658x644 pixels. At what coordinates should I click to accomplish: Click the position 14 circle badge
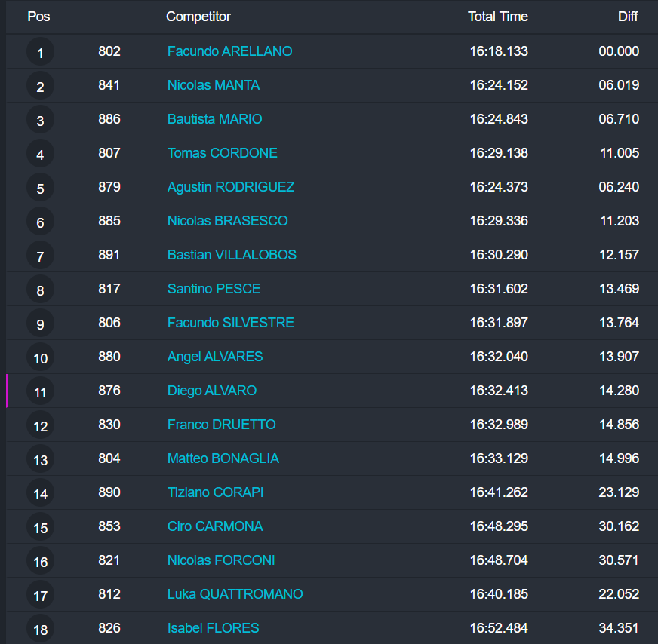(40, 493)
